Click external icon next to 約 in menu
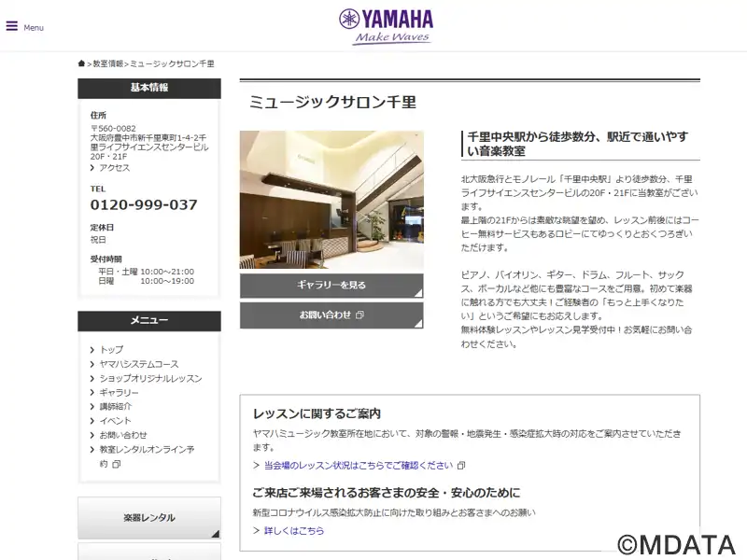The height and width of the screenshot is (560, 747). pyautogui.click(x=116, y=464)
